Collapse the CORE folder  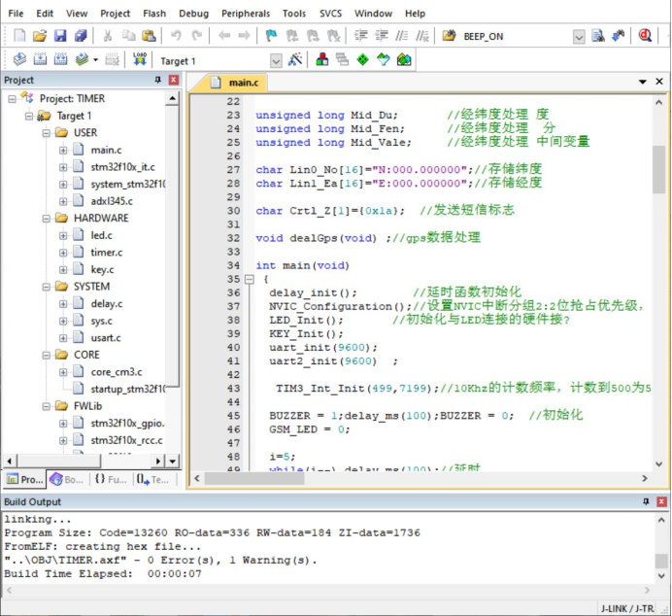coord(47,355)
